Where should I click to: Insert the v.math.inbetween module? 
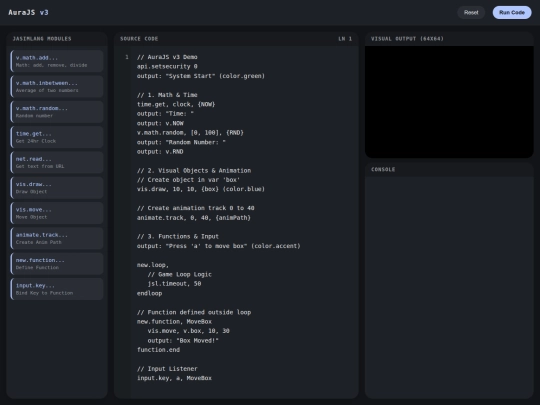57,86
